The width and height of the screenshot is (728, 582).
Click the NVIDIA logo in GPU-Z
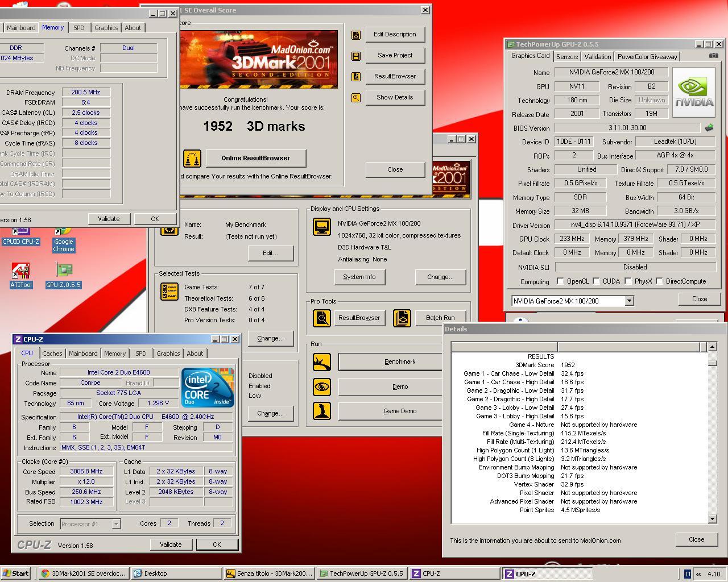tap(694, 92)
